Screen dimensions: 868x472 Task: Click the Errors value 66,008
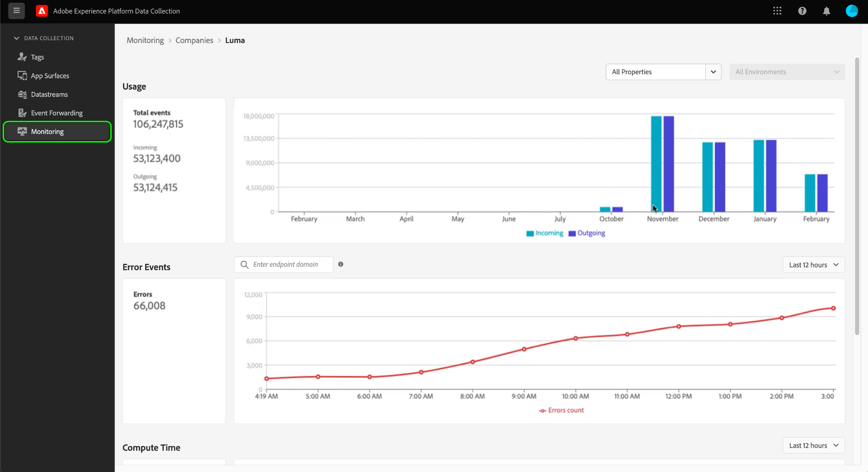pos(149,306)
